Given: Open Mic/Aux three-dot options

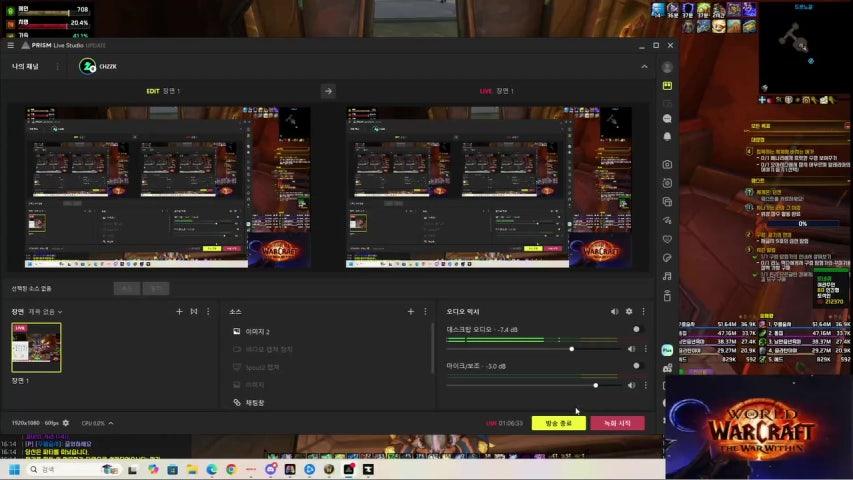Looking at the screenshot, I should coord(646,385).
